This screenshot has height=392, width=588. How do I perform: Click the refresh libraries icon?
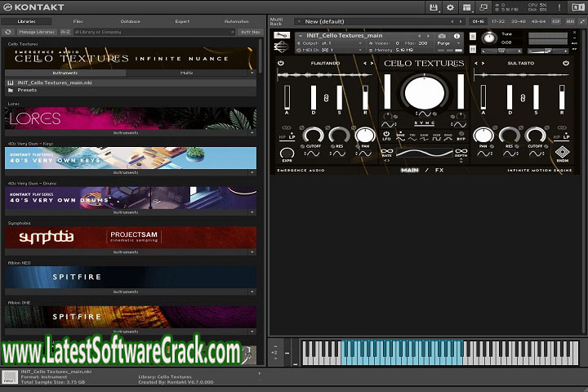[8, 32]
